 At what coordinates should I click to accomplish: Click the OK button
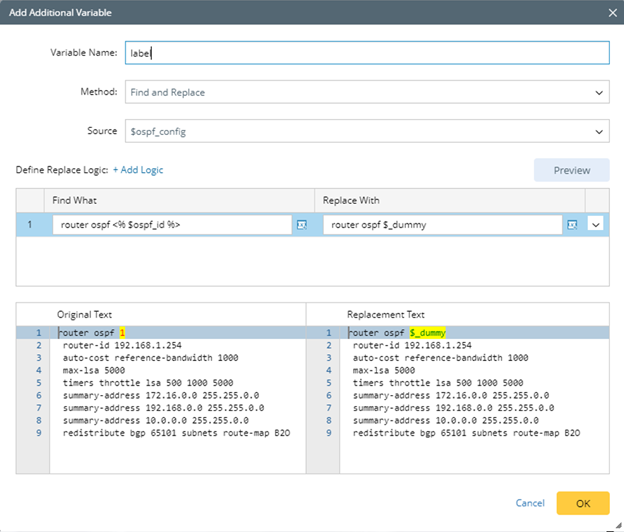tap(582, 503)
